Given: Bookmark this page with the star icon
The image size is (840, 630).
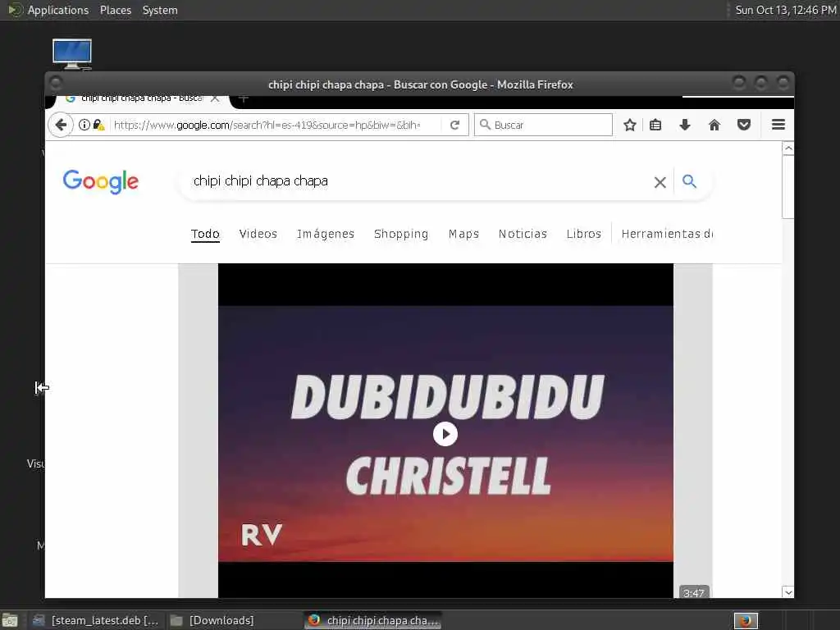Looking at the screenshot, I should (x=630, y=125).
